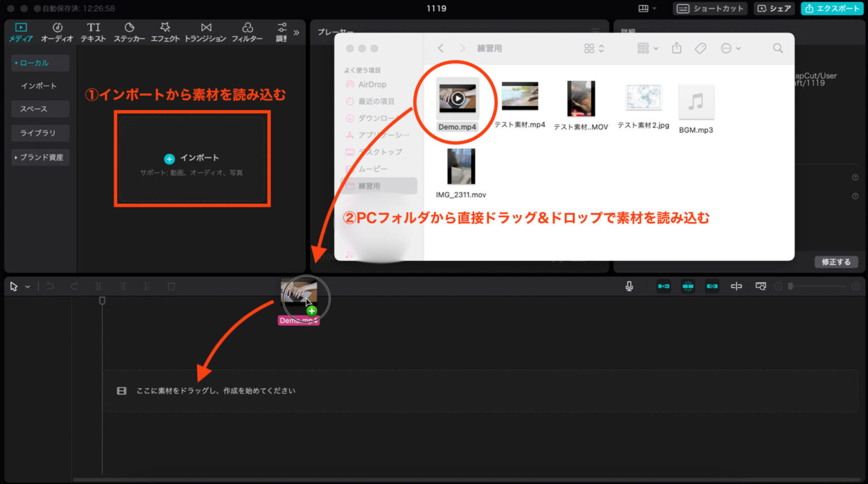Open the grid view options dropdown in Finder
This screenshot has height=484, width=868.
coord(593,48)
